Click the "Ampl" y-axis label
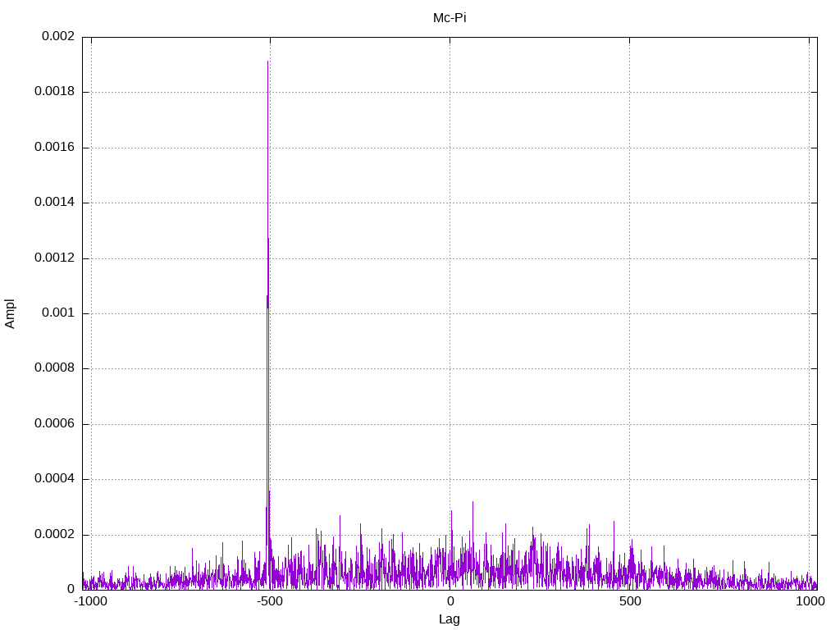The height and width of the screenshot is (630, 840). (11, 313)
